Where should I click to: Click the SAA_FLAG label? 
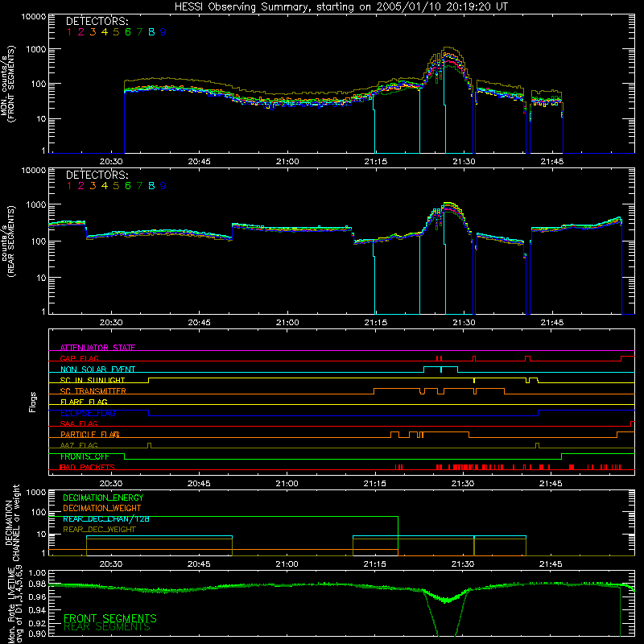point(79,423)
